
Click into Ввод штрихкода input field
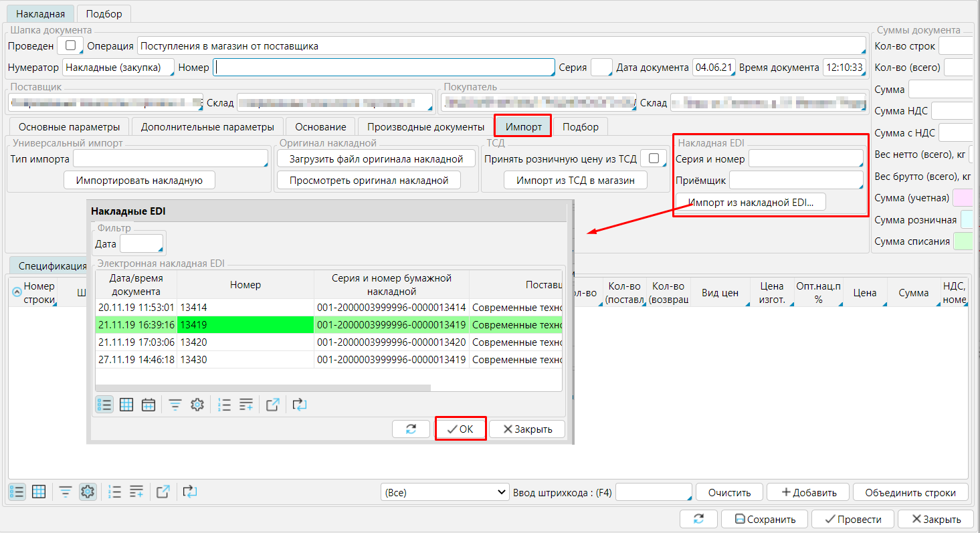(x=653, y=492)
